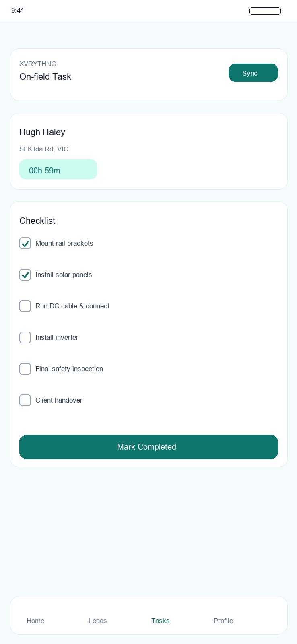Switch to the Home tab

click(x=35, y=621)
